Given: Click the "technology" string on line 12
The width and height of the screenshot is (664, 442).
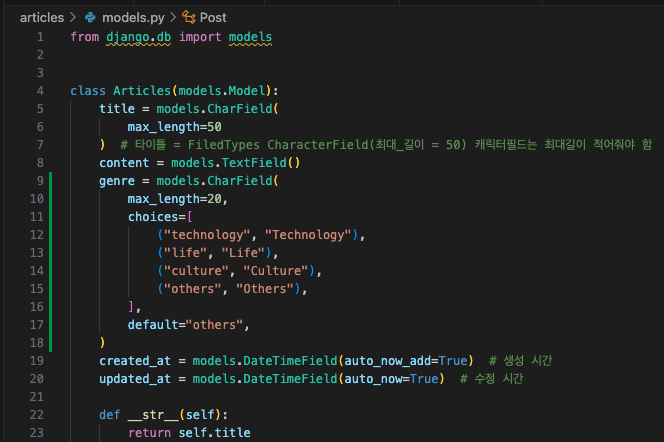Looking at the screenshot, I should tap(207, 235).
